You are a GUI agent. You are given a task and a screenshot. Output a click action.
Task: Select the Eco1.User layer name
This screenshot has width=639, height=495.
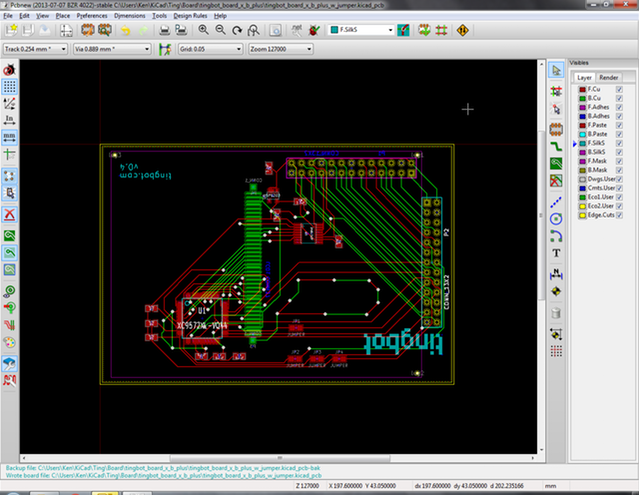tap(600, 197)
